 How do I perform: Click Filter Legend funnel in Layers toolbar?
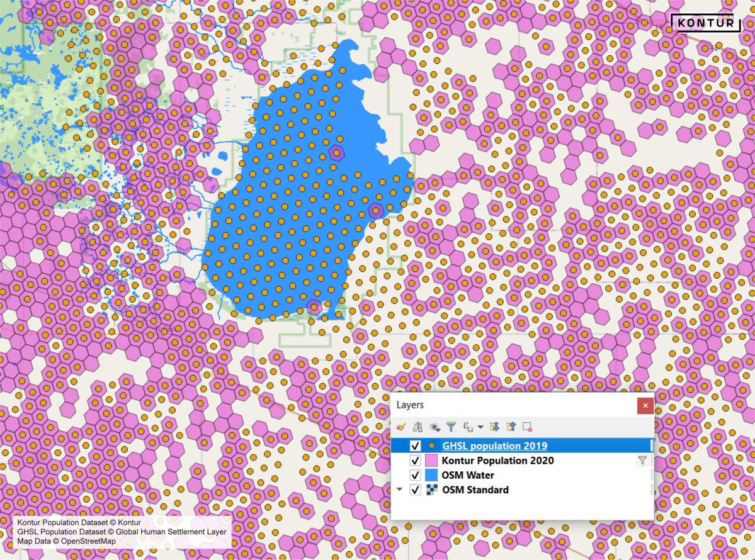pos(451,427)
